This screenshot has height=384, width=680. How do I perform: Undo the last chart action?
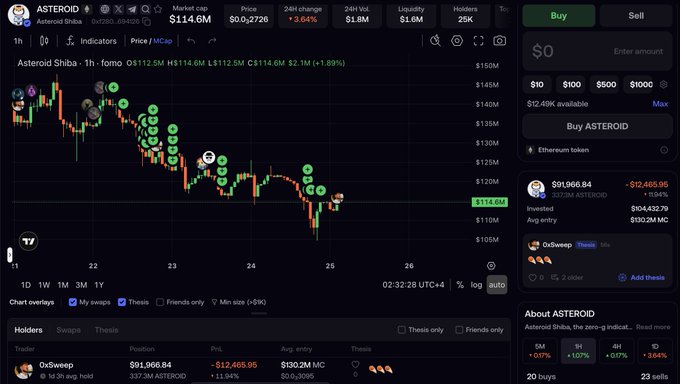pyautogui.click(x=191, y=41)
